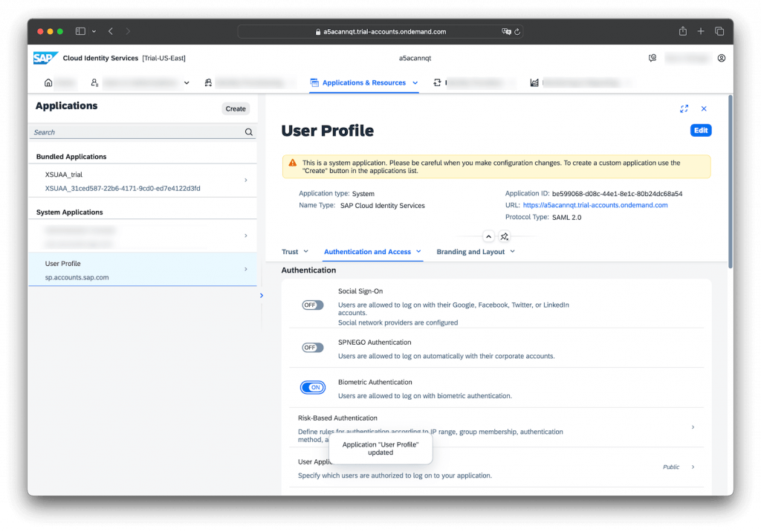Viewport: 761px width, 532px height.
Task: Select Applications & Resources menu
Action: coord(364,82)
